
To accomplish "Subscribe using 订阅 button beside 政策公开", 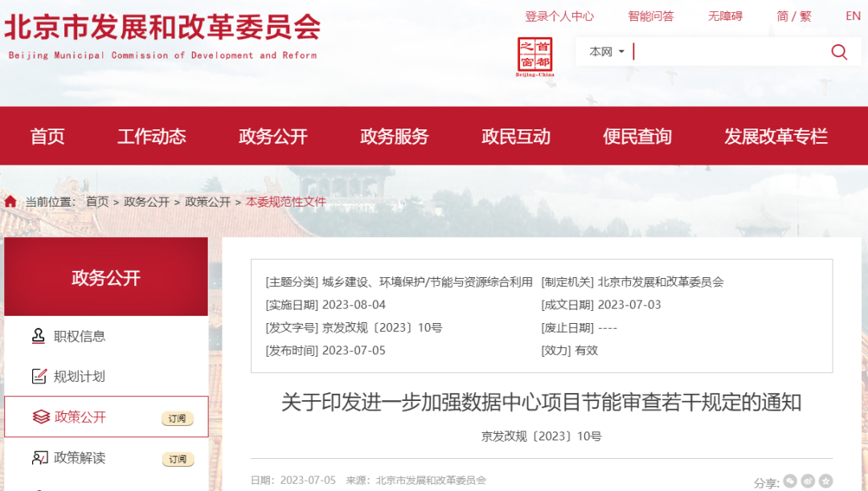I will point(178,419).
